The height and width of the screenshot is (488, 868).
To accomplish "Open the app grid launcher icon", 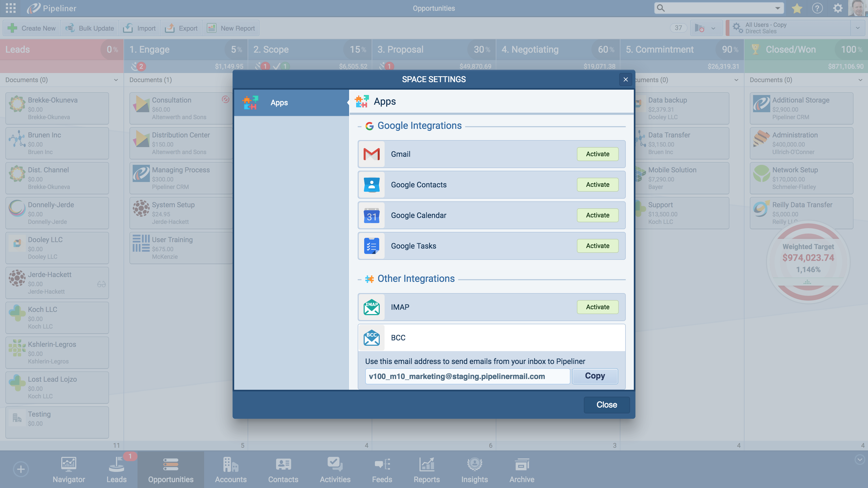I will (11, 8).
